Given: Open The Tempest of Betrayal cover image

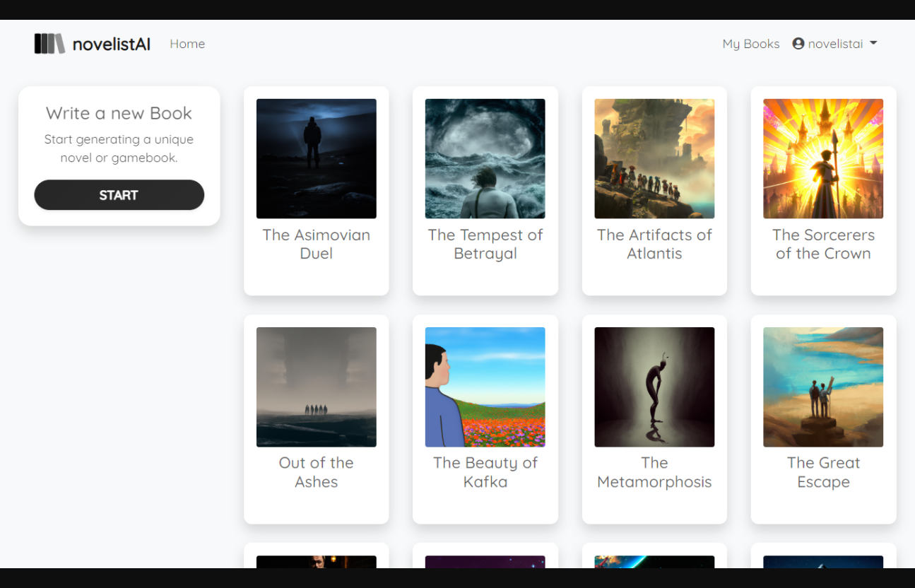Looking at the screenshot, I should (485, 158).
